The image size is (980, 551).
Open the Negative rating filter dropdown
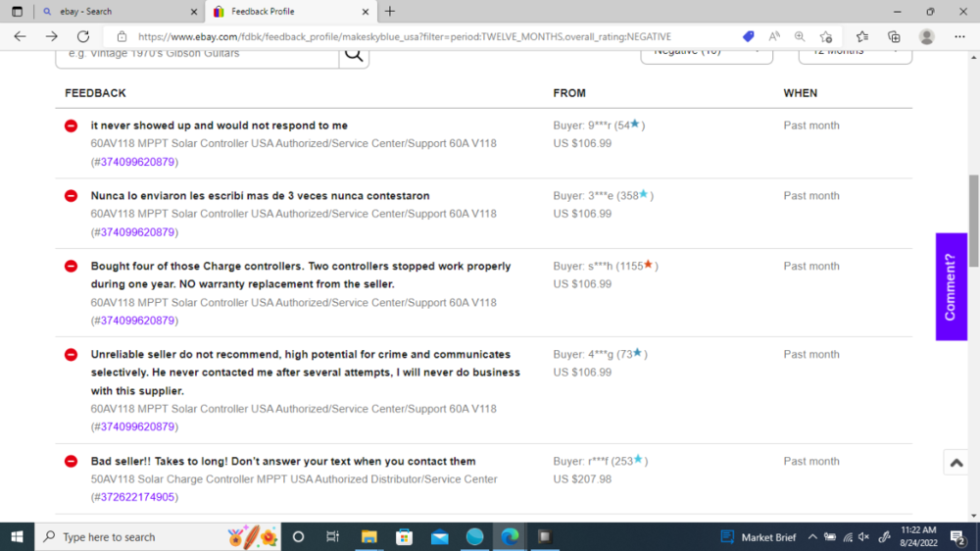click(x=707, y=54)
